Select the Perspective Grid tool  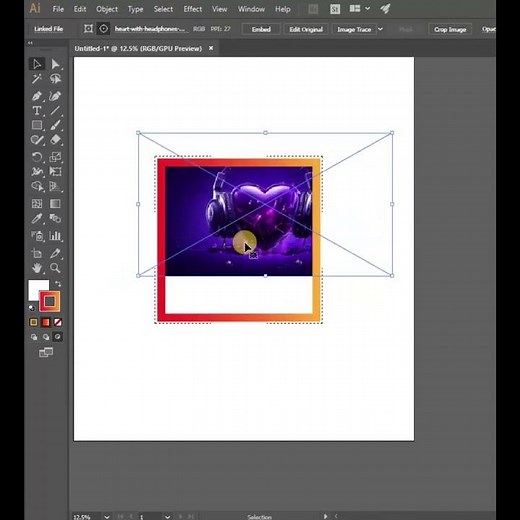55,186
